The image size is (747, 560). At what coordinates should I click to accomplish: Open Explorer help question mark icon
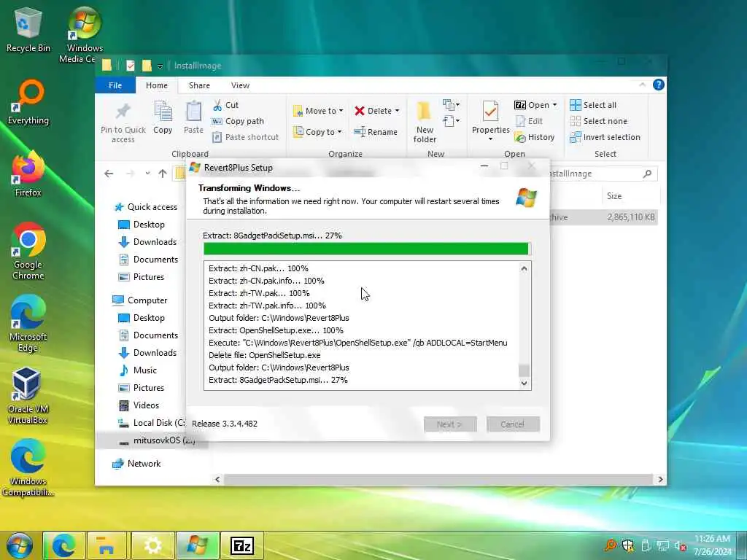tap(659, 85)
